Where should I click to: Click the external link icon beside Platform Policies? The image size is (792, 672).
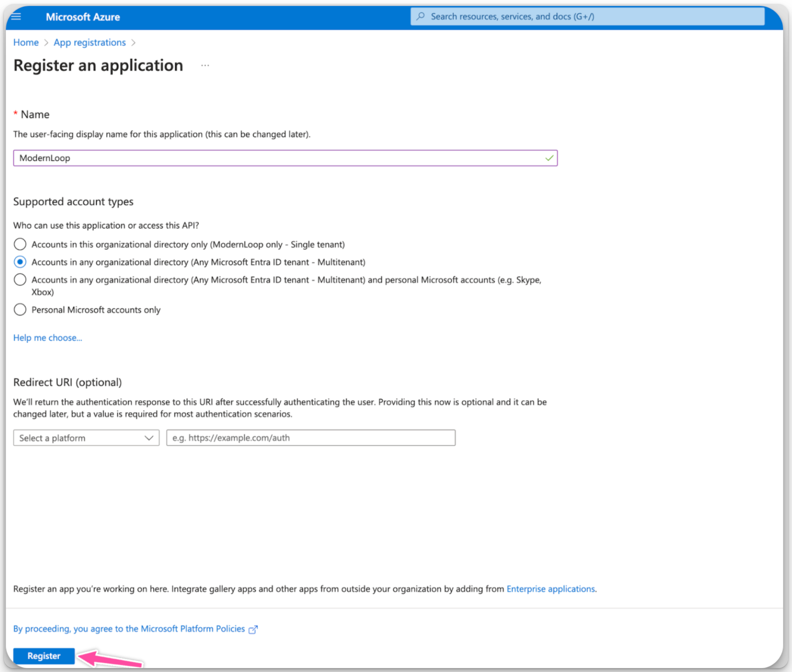[253, 629]
